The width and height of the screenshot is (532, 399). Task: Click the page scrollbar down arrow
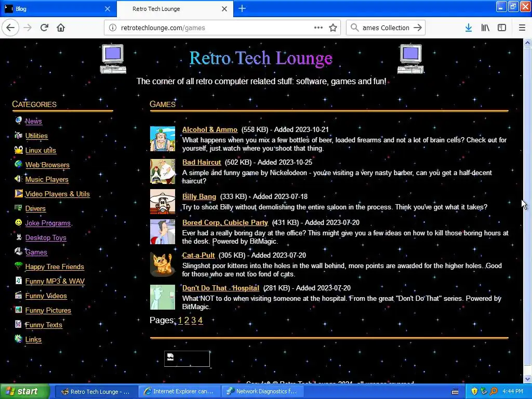click(527, 379)
